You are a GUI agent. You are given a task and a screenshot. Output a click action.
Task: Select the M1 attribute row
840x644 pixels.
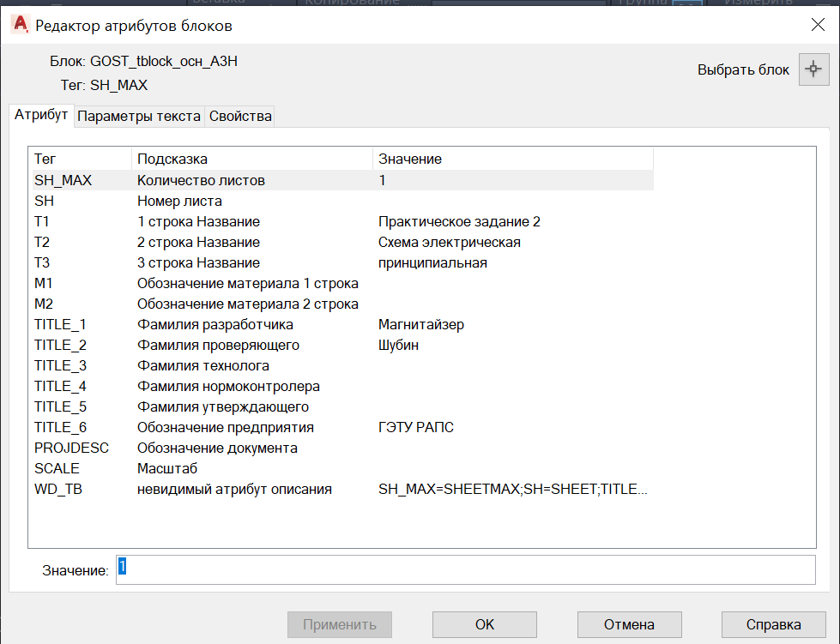pyautogui.click(x=343, y=284)
